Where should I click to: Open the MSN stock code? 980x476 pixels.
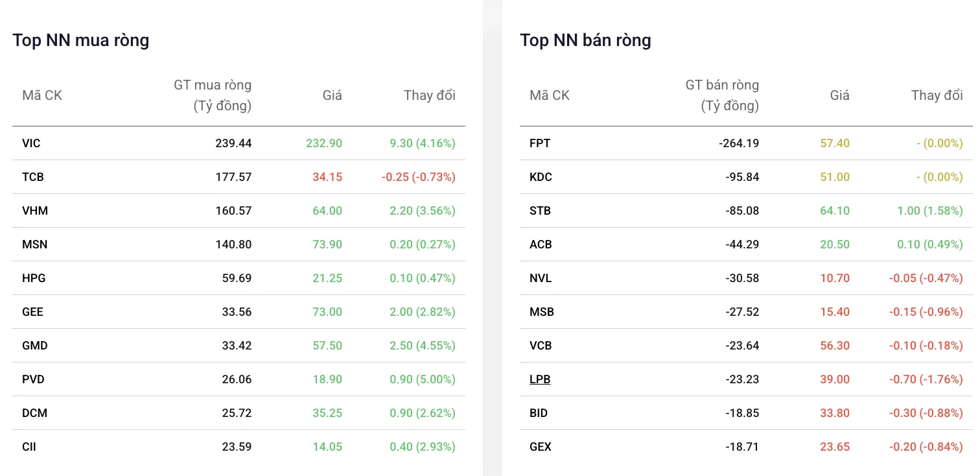point(35,244)
